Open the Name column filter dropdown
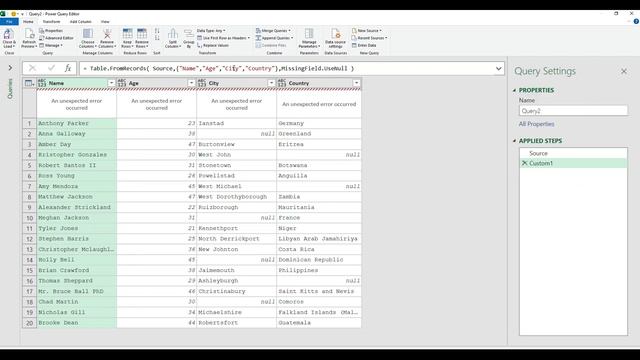Screen dimensions: 640x360 (x=111, y=83)
